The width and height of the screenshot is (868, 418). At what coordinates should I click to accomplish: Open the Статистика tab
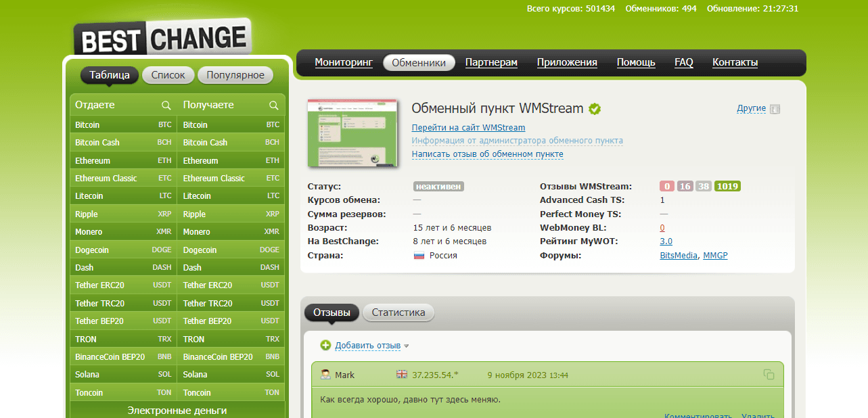click(398, 312)
